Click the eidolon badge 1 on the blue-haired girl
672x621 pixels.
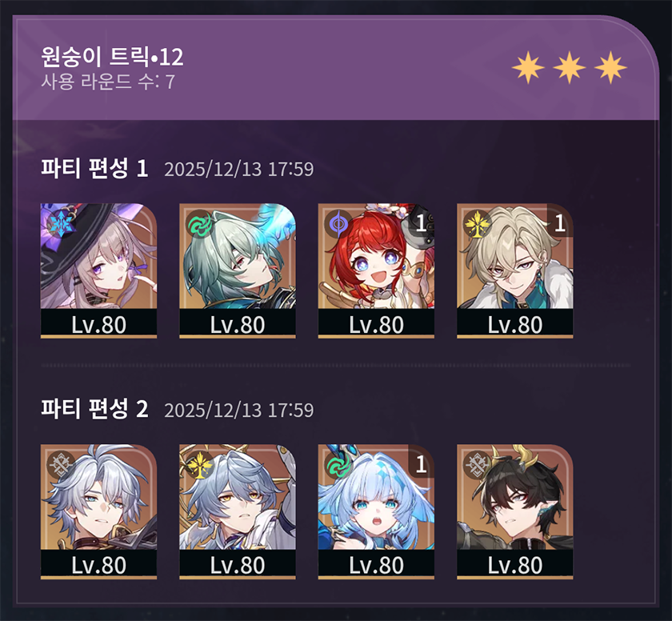coord(422,463)
